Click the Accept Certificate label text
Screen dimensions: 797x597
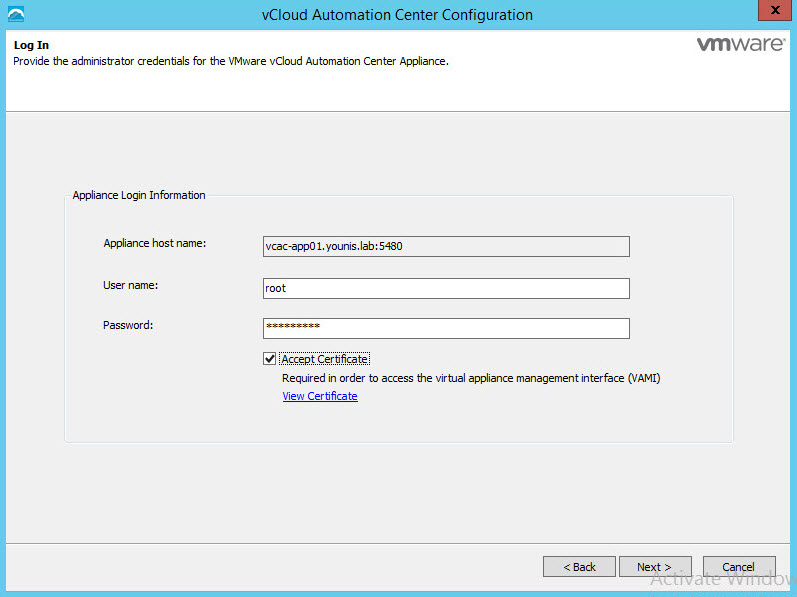[325, 359]
